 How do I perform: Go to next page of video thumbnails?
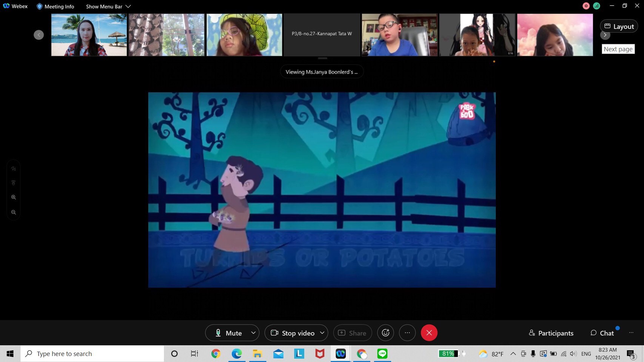605,35
